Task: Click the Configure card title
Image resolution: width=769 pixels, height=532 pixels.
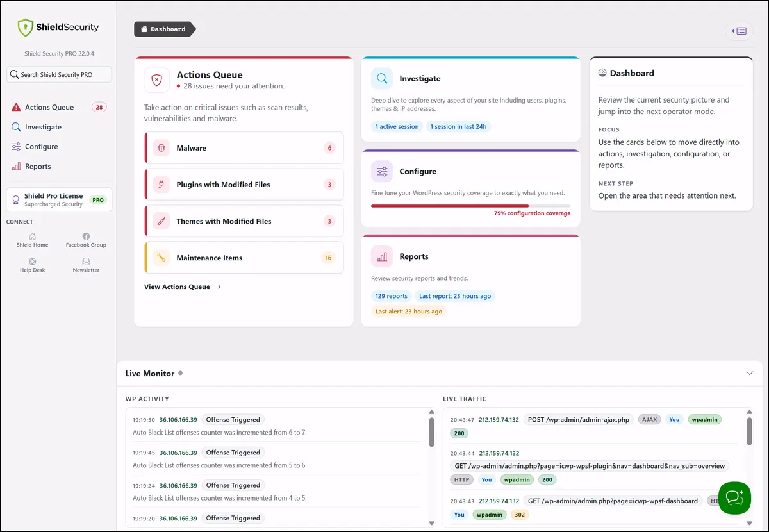Action: pos(418,172)
